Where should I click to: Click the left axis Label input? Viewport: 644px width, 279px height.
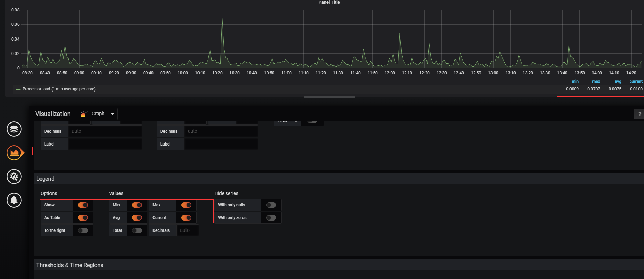(105, 144)
